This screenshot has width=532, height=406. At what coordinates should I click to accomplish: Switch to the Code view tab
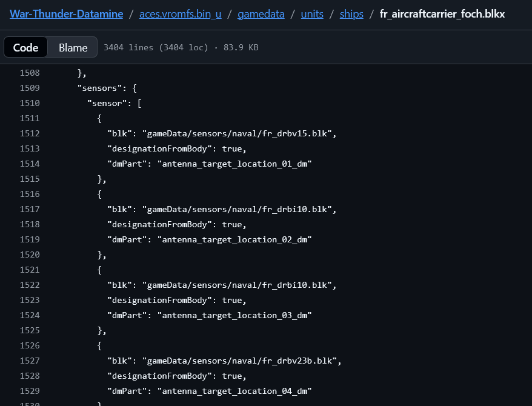pos(25,47)
